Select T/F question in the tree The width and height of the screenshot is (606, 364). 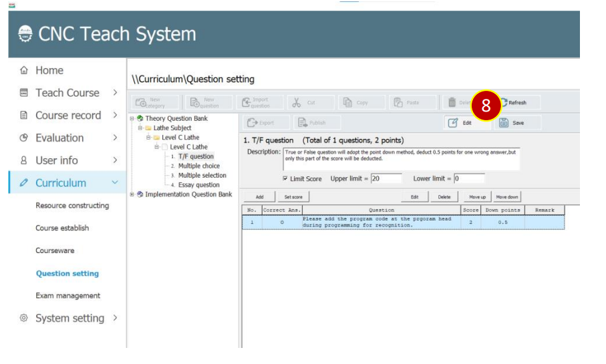pos(196,156)
